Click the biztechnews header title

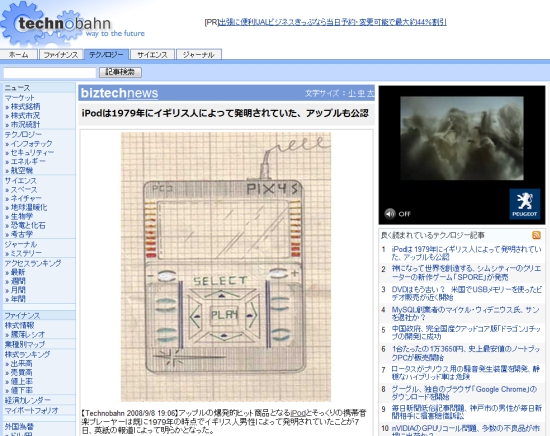coord(119,93)
